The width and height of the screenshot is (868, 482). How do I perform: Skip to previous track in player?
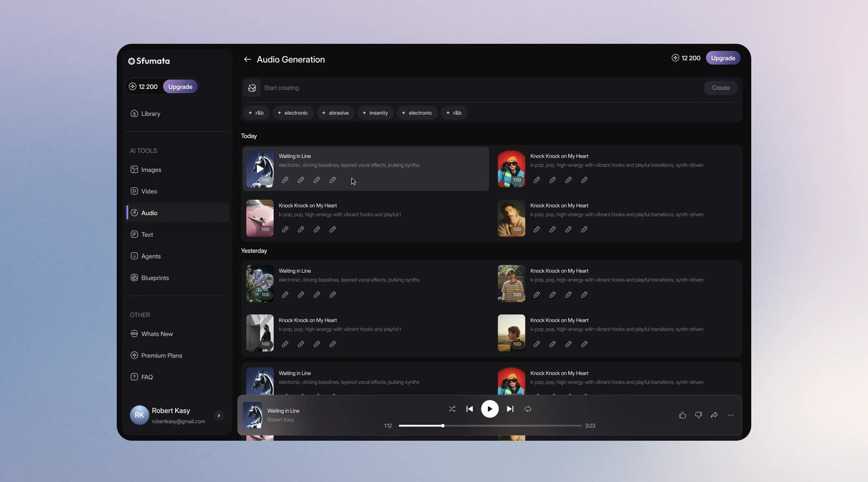[x=470, y=409]
